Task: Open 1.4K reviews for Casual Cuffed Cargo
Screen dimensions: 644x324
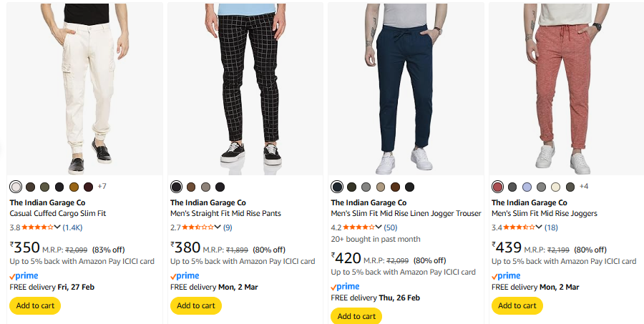Action: pyautogui.click(x=73, y=227)
